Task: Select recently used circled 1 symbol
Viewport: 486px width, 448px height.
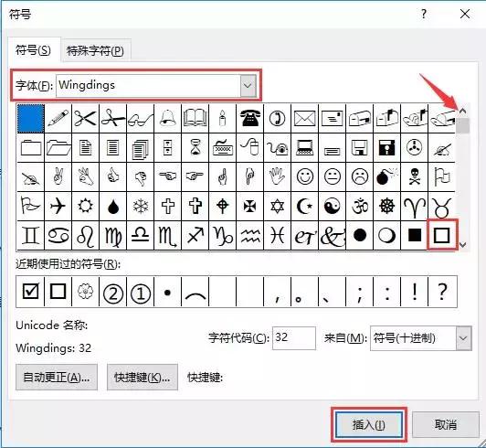Action: [140, 292]
